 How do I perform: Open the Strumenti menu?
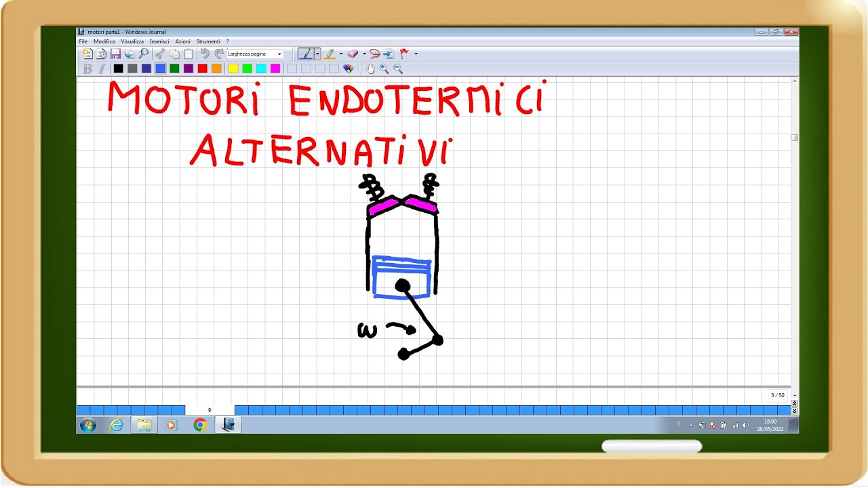click(208, 41)
